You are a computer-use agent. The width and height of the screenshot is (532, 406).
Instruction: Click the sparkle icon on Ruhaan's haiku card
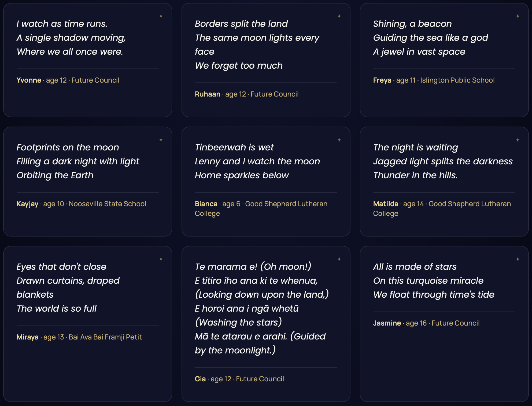tap(339, 16)
